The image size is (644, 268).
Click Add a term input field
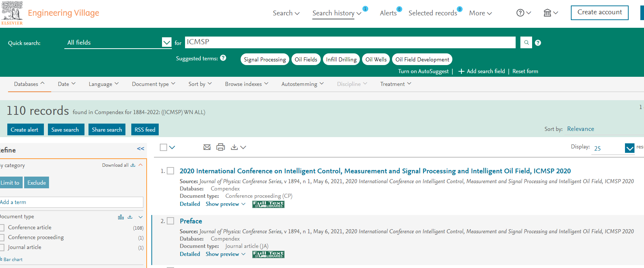click(x=71, y=202)
